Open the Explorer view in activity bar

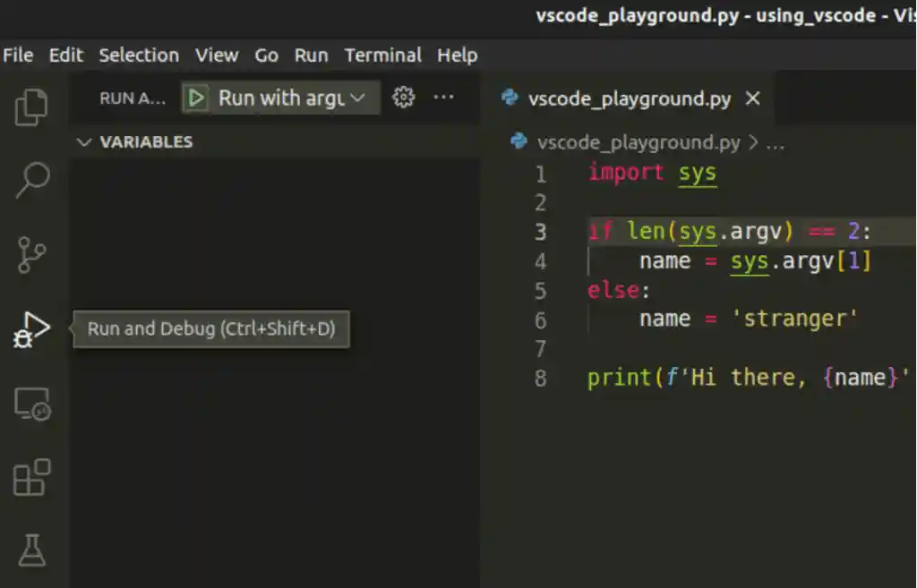(31, 107)
